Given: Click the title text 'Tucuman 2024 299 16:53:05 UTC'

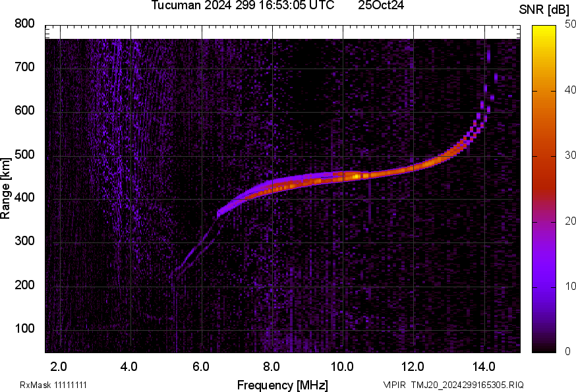Looking at the screenshot, I should (x=243, y=5).
